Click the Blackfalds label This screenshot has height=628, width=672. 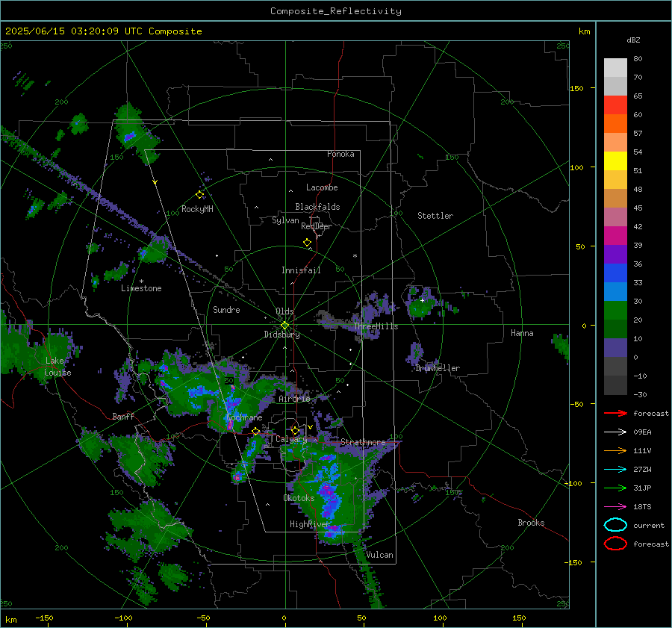pyautogui.click(x=317, y=207)
